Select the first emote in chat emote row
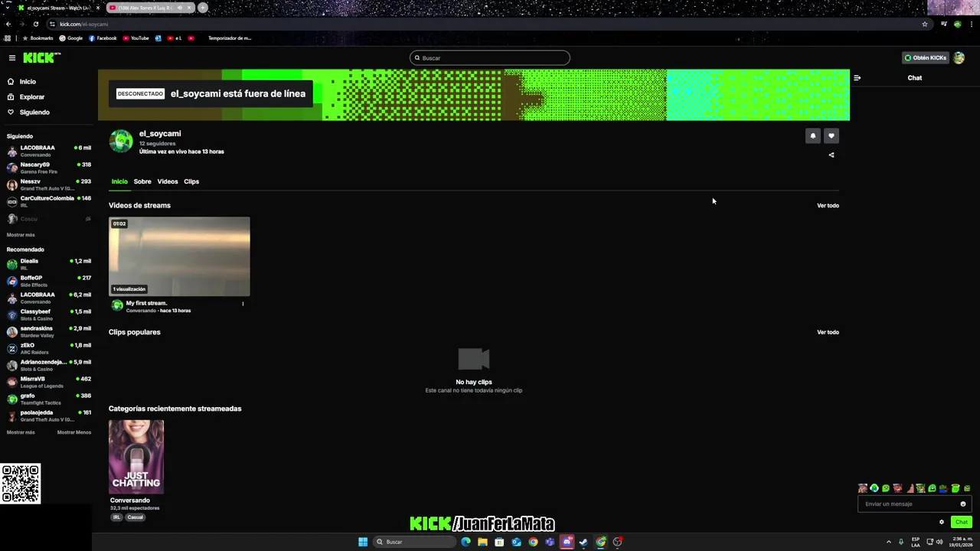 [x=863, y=488]
